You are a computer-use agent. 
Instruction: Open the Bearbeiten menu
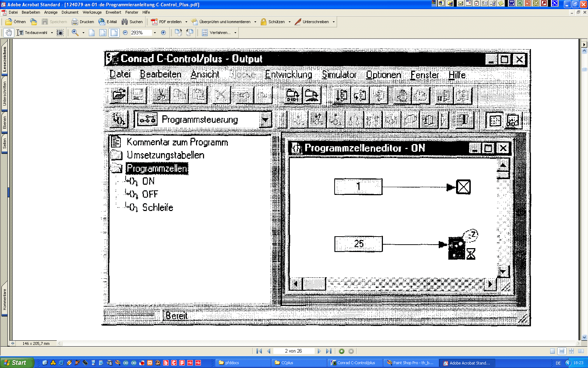click(31, 12)
